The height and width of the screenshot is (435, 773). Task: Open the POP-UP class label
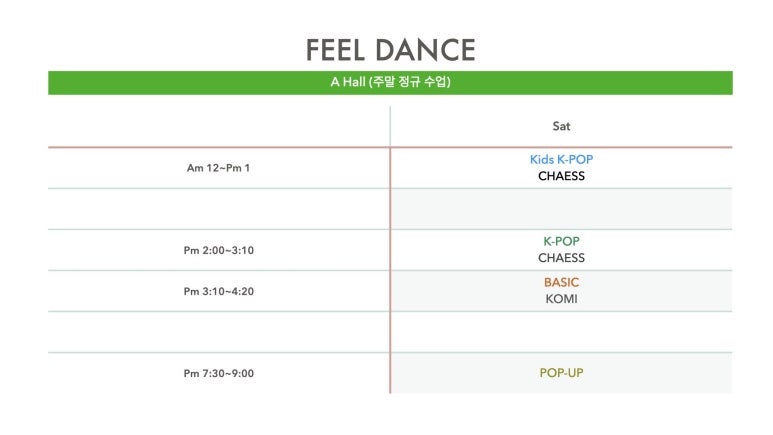(x=561, y=373)
